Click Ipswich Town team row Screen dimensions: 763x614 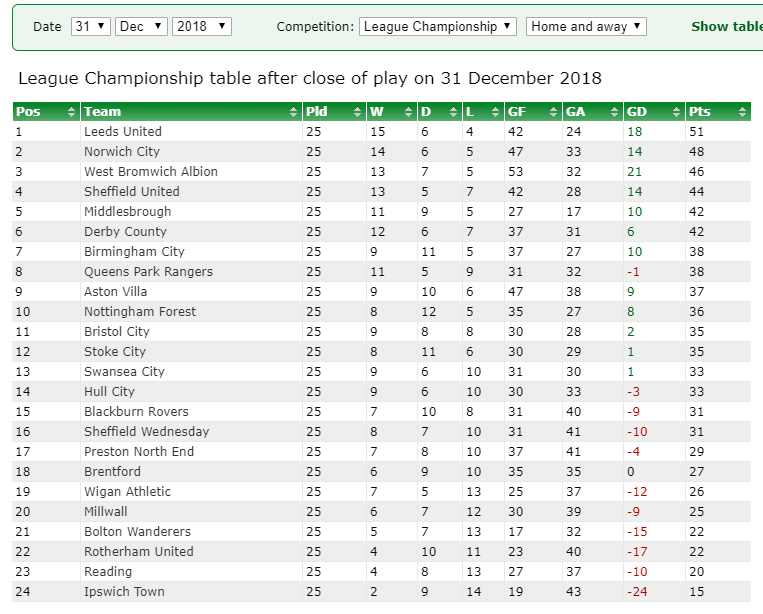click(382, 592)
